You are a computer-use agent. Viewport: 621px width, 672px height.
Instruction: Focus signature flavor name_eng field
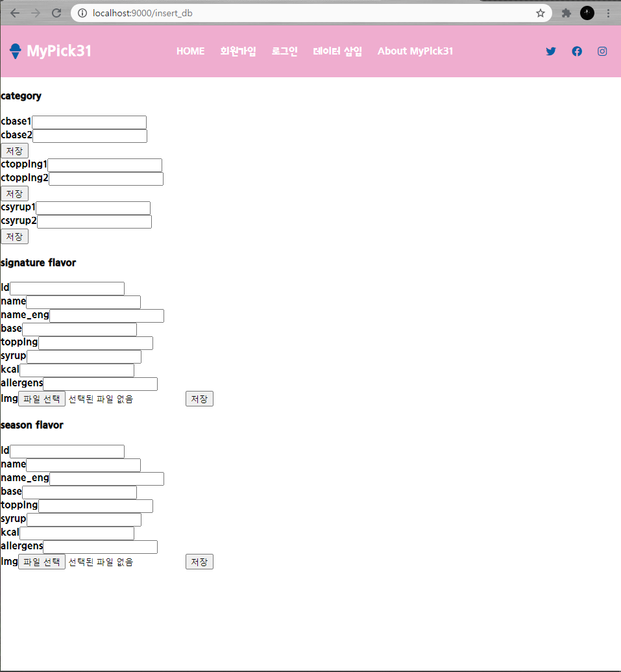(x=107, y=316)
